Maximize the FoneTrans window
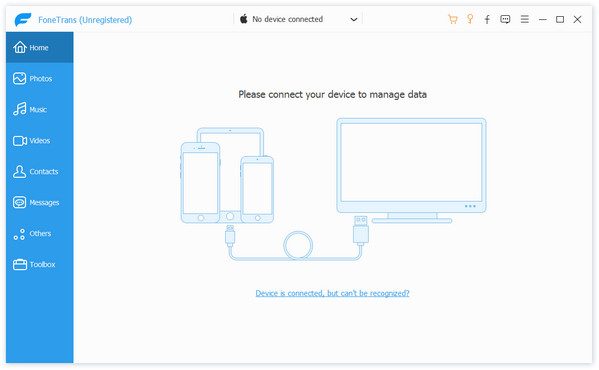Viewport: 599px width, 370px height. (x=560, y=19)
